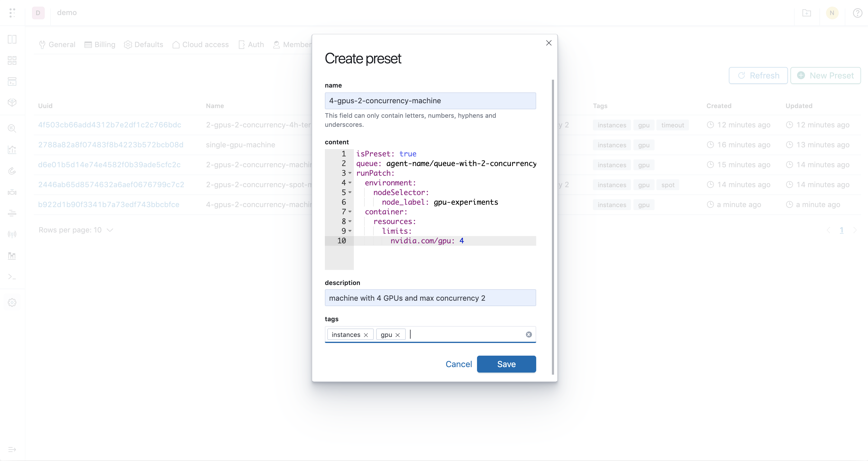The height and width of the screenshot is (461, 868).
Task: Click the Created column header
Action: (719, 106)
